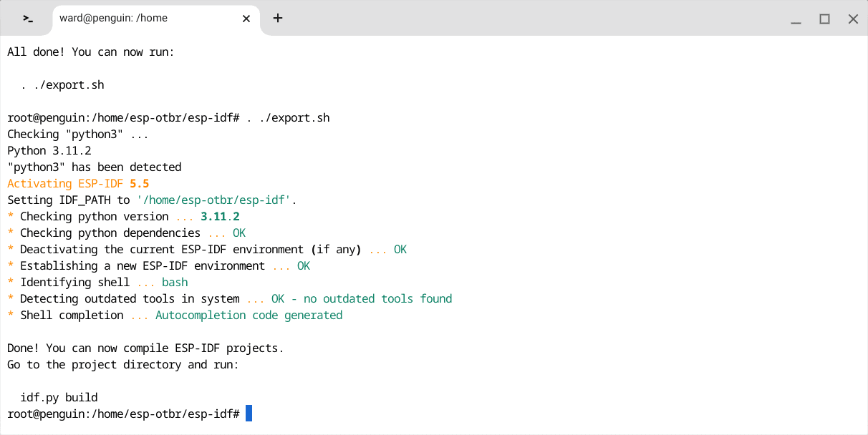Click the 'Go to the project directory and run:' line
This screenshot has height=435, width=868.
click(x=123, y=365)
